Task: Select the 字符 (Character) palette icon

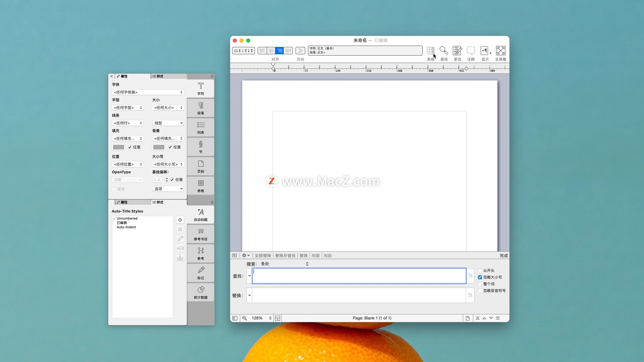Action: [x=201, y=88]
